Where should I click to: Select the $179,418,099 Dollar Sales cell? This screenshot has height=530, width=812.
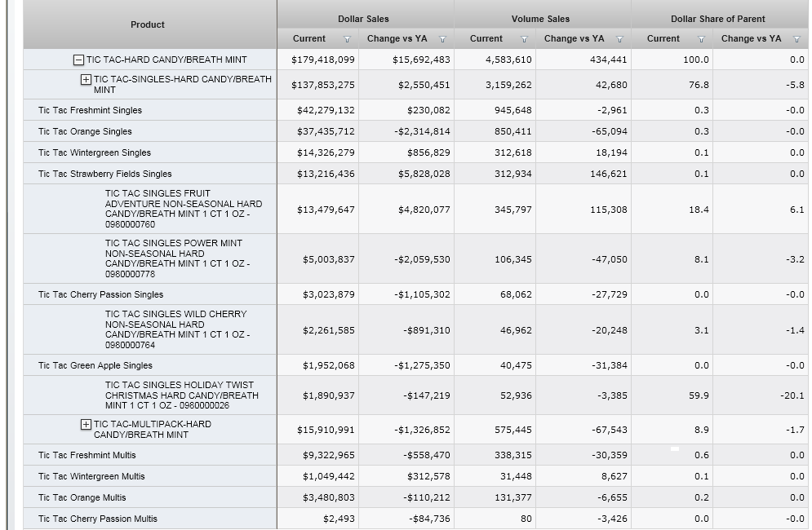tap(323, 60)
